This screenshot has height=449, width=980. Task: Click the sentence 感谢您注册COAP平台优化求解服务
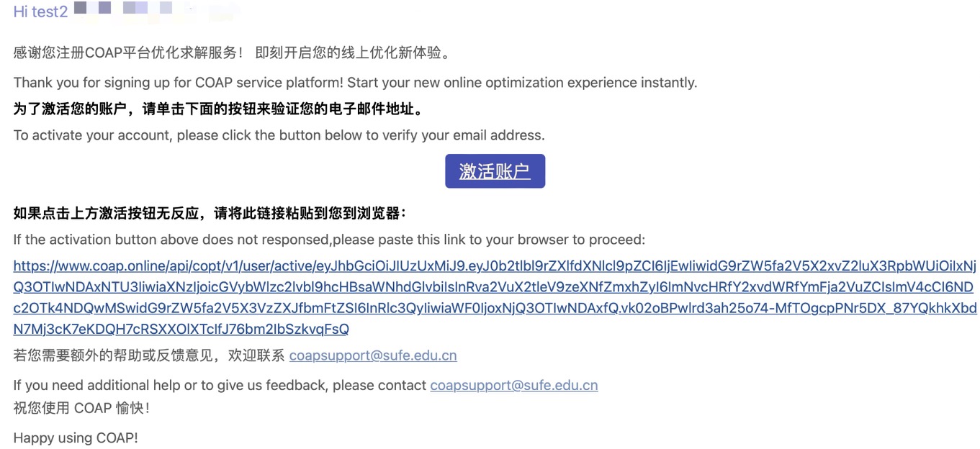[128, 53]
